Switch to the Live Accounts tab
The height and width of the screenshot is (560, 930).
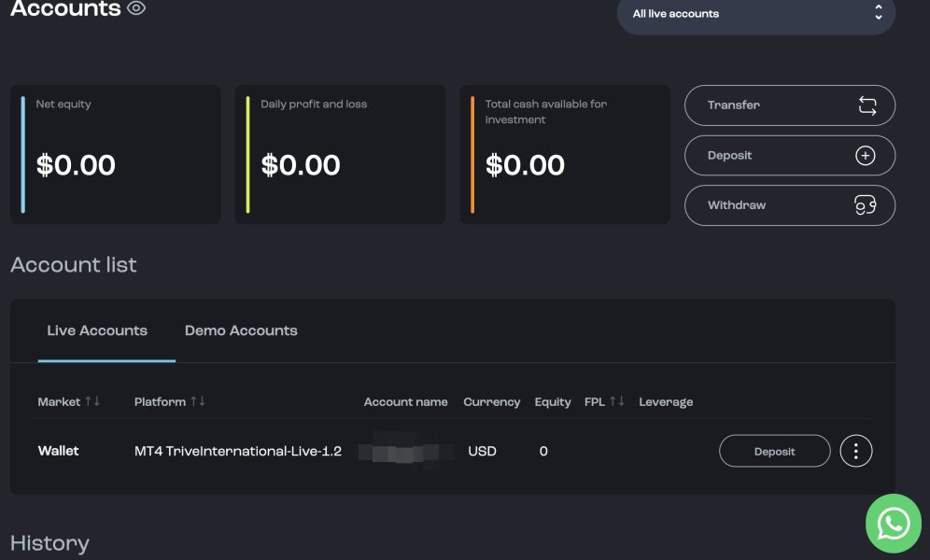click(x=97, y=330)
